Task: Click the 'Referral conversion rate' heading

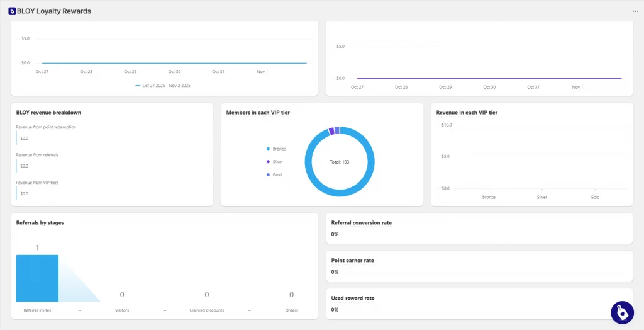Action: (362, 222)
